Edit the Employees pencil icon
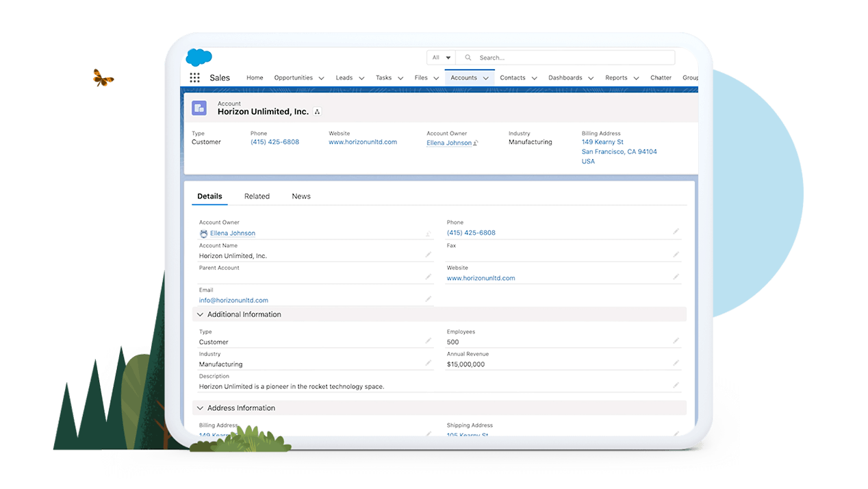 [676, 341]
